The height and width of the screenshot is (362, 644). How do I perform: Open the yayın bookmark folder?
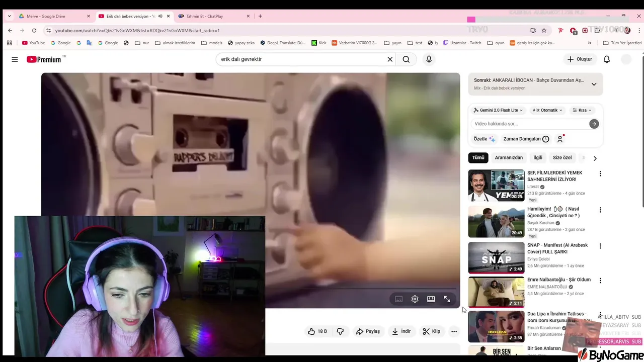click(x=392, y=43)
